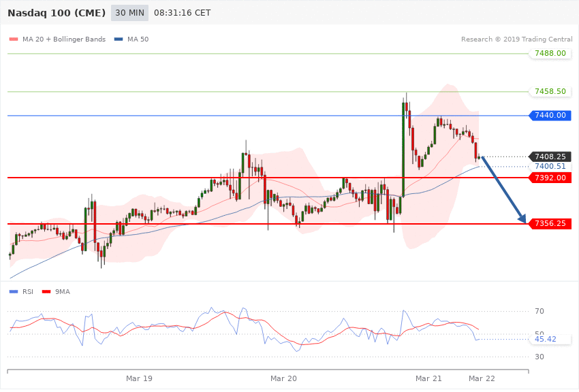Click the MA 20 + Bollinger Bands legend label
This screenshot has width=579, height=392.
(x=64, y=39)
